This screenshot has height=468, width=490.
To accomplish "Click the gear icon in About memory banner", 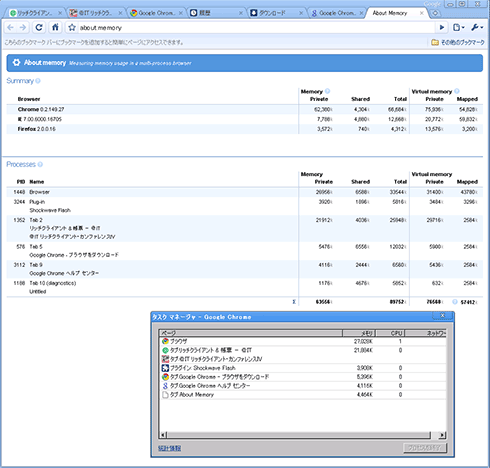I will [16, 63].
